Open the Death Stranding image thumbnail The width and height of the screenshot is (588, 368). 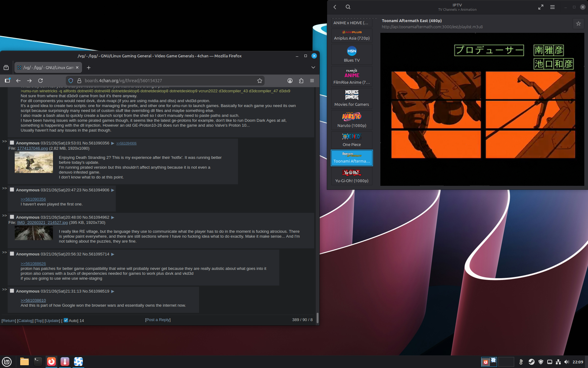point(34,163)
